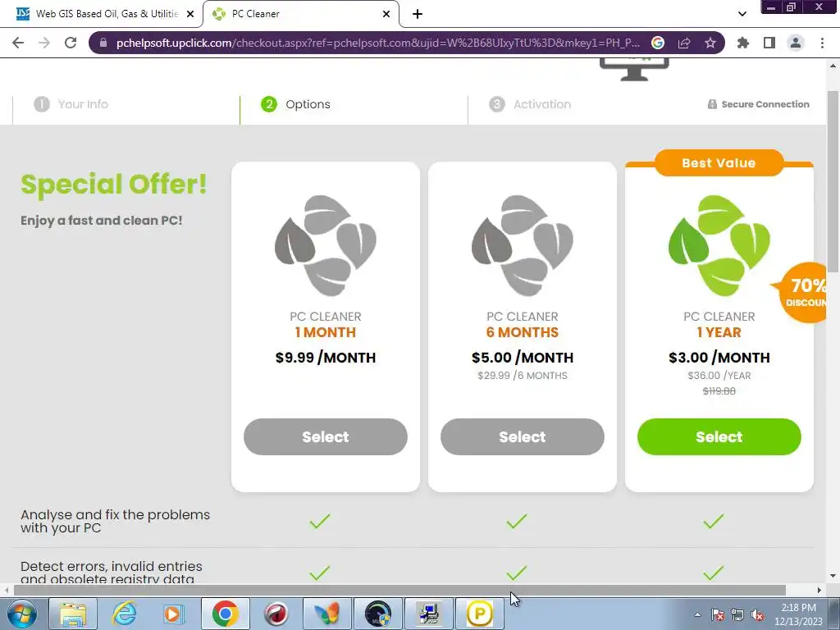The width and height of the screenshot is (840, 630).
Task: Reload the page with the refresh icon
Action: coord(71,43)
